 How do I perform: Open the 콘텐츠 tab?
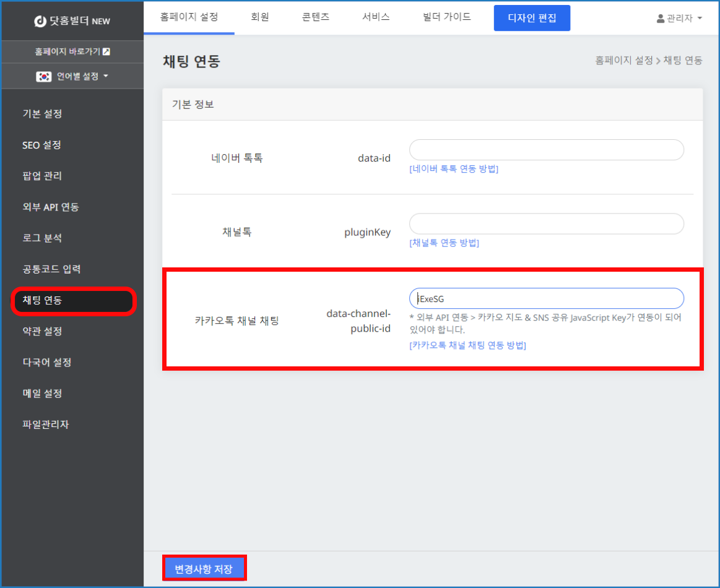(x=316, y=17)
